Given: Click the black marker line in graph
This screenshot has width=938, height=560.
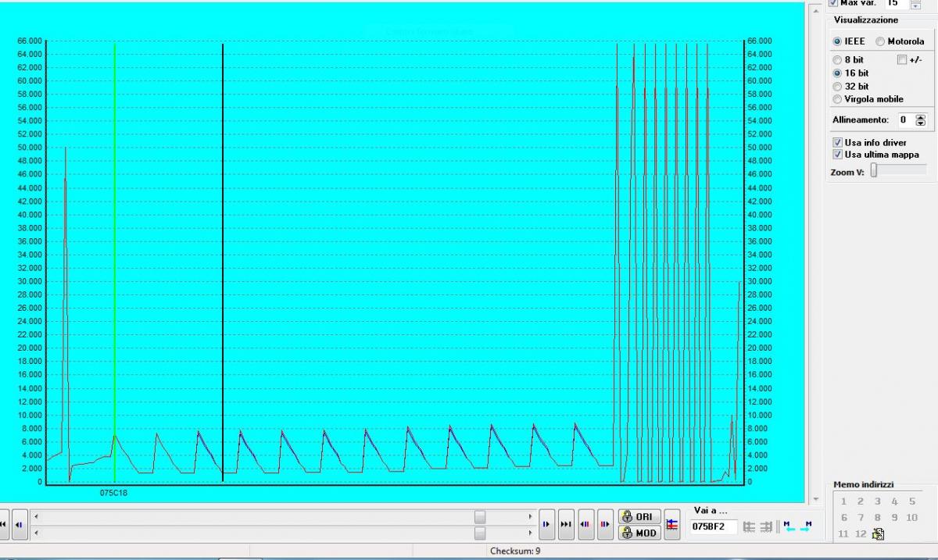Looking at the screenshot, I should coord(223,262).
